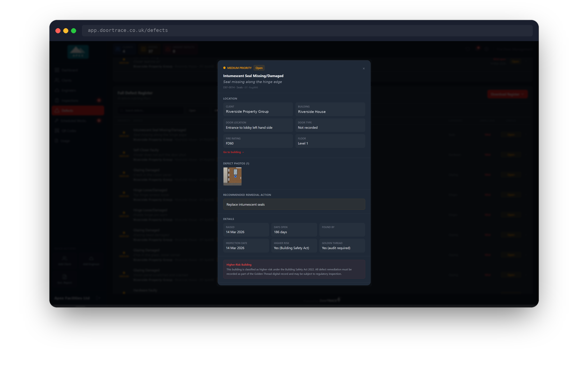This screenshot has width=588, height=378.
Task: Select the Riverside House building field
Action: [330, 109]
